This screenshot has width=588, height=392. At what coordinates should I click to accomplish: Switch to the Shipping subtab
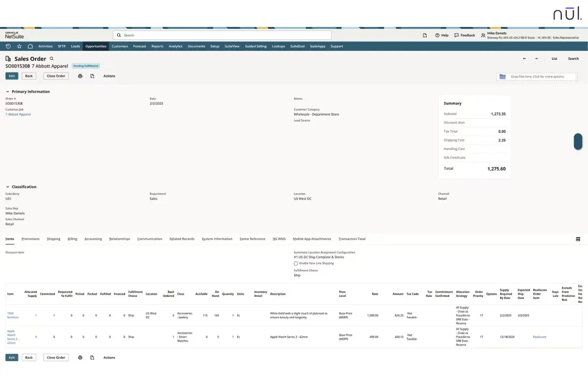(x=54, y=239)
